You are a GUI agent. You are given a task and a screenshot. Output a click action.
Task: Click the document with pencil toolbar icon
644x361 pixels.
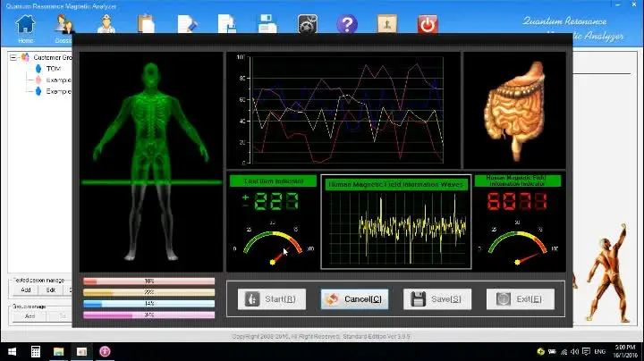(x=187, y=24)
